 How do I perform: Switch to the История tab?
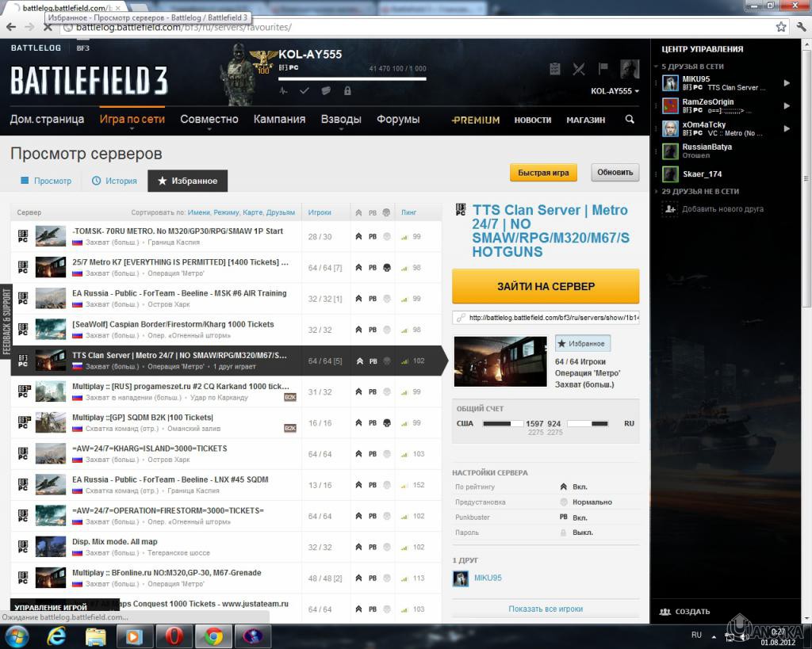pos(114,181)
